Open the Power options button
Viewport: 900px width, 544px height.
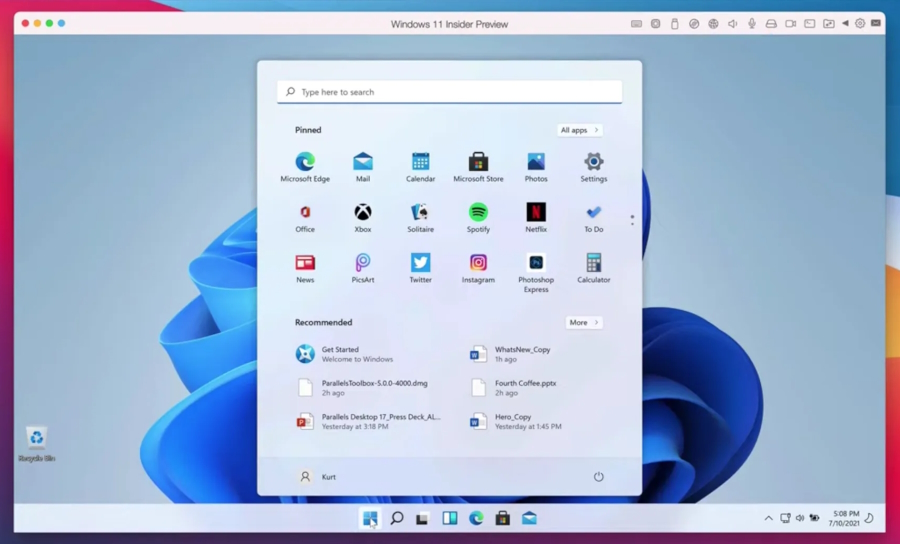pyautogui.click(x=599, y=477)
